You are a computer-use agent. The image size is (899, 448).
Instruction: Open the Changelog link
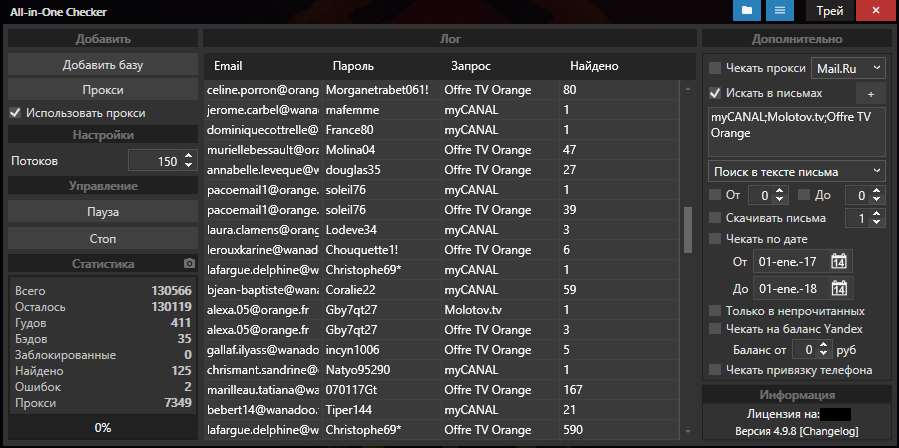830,431
